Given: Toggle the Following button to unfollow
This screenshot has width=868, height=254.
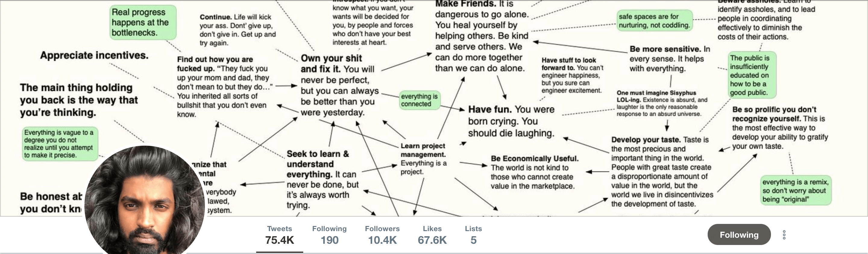Looking at the screenshot, I should point(739,234).
